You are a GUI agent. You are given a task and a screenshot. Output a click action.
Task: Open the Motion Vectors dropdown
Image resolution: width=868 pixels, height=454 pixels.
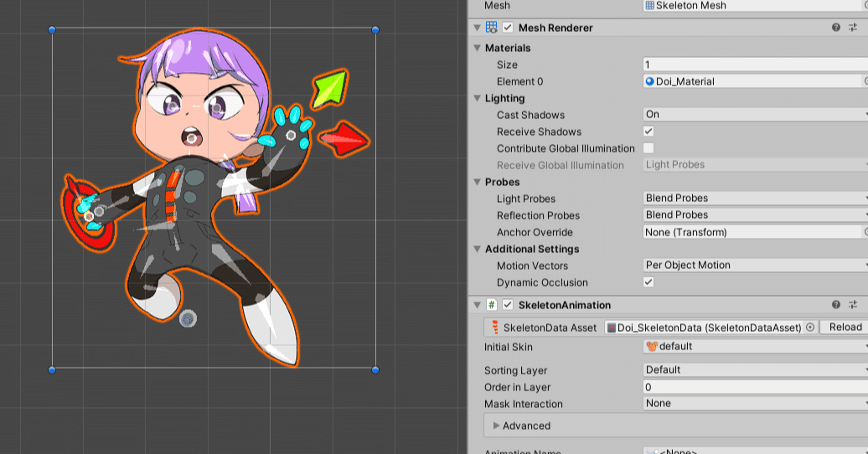point(755,265)
